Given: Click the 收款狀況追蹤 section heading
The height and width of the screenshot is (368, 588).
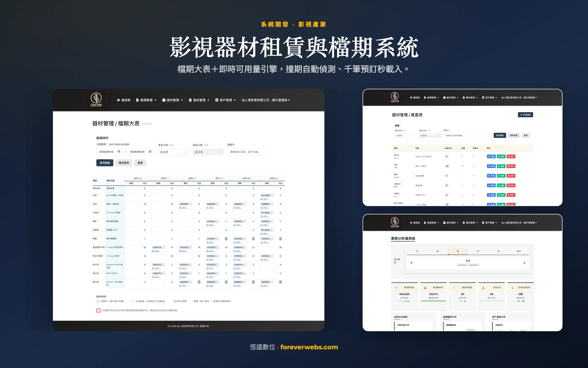Looking at the screenshot, I should 401,317.
